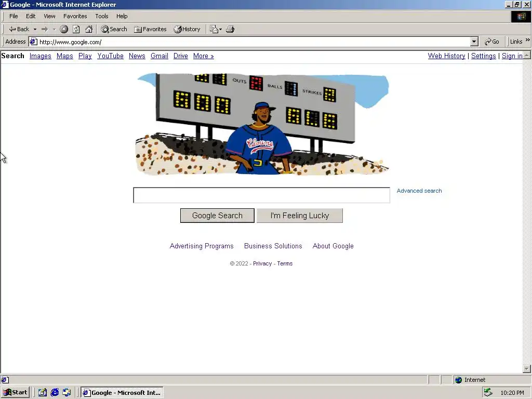The image size is (532, 399).
Task: Open the Advertising Programs link
Action: tap(202, 246)
